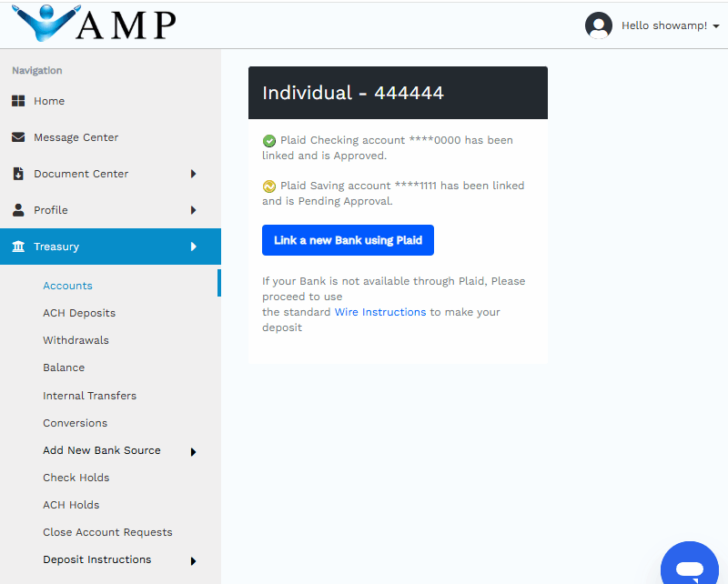Click Link a new Bank using Plaid
This screenshot has width=728, height=584.
coord(348,240)
